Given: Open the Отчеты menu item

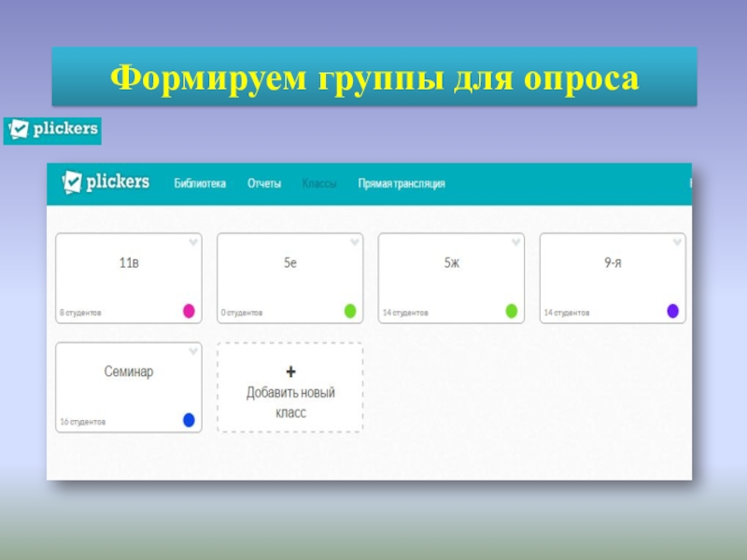Looking at the screenshot, I should coord(264,183).
